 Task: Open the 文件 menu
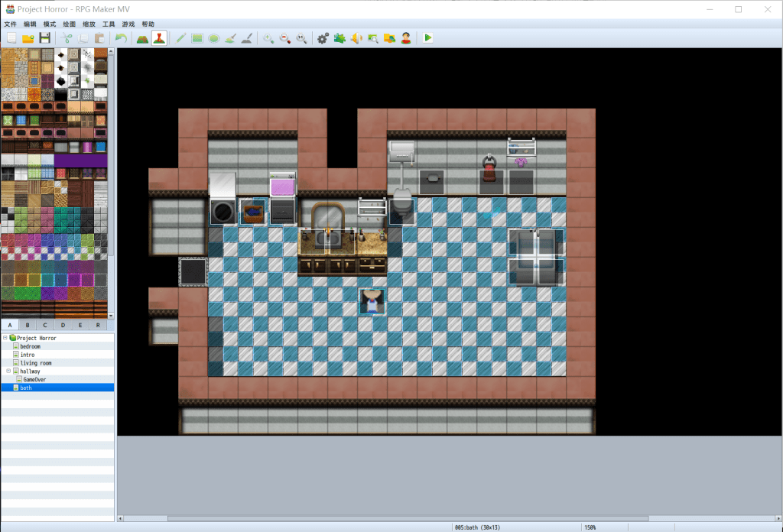coord(10,24)
